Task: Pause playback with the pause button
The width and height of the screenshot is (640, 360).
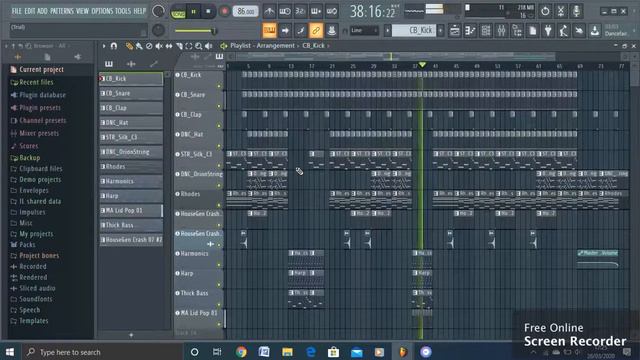Action: (193, 12)
